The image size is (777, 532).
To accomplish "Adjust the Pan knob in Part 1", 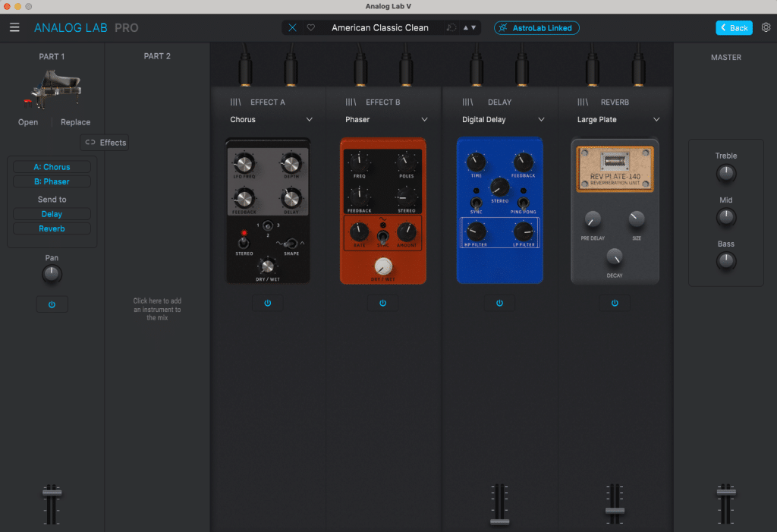I will pos(52,273).
